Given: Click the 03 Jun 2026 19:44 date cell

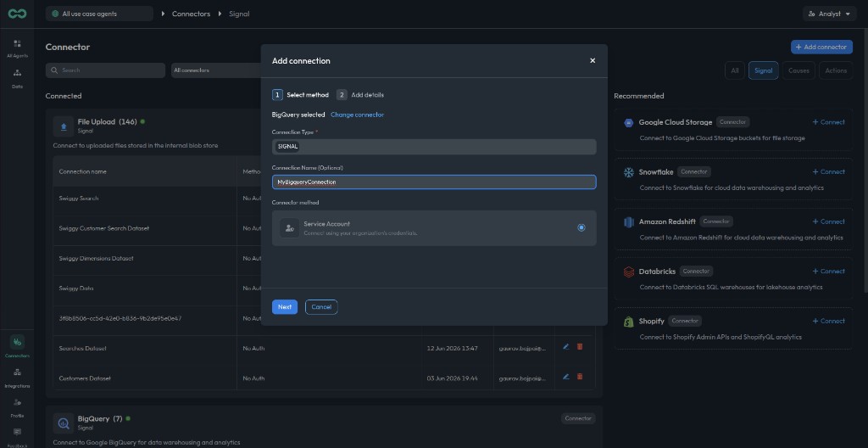Looking at the screenshot, I should pyautogui.click(x=452, y=378).
